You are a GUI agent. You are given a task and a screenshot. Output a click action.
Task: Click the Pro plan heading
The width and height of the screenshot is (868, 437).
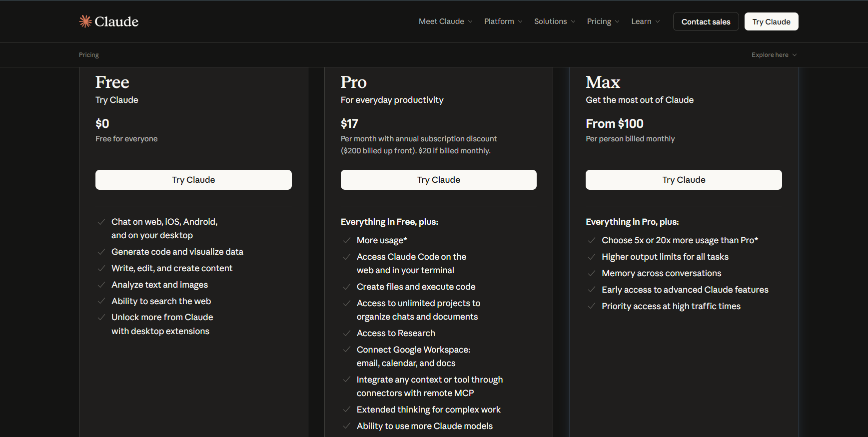click(x=354, y=82)
